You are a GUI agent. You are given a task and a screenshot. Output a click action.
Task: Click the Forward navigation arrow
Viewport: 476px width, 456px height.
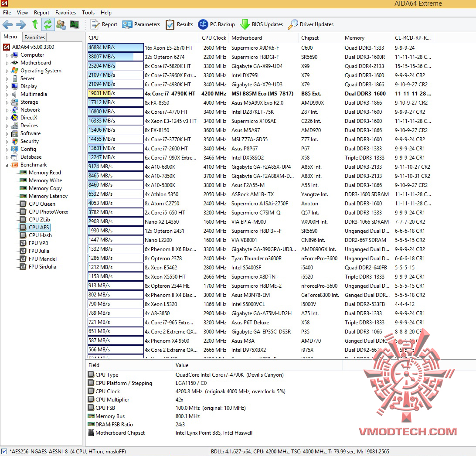(21, 24)
